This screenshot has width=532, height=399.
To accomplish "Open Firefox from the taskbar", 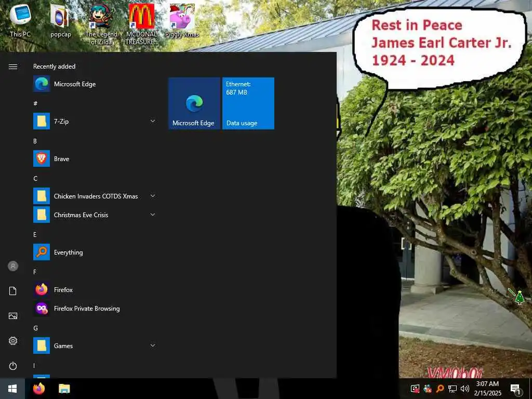I will 39,389.
